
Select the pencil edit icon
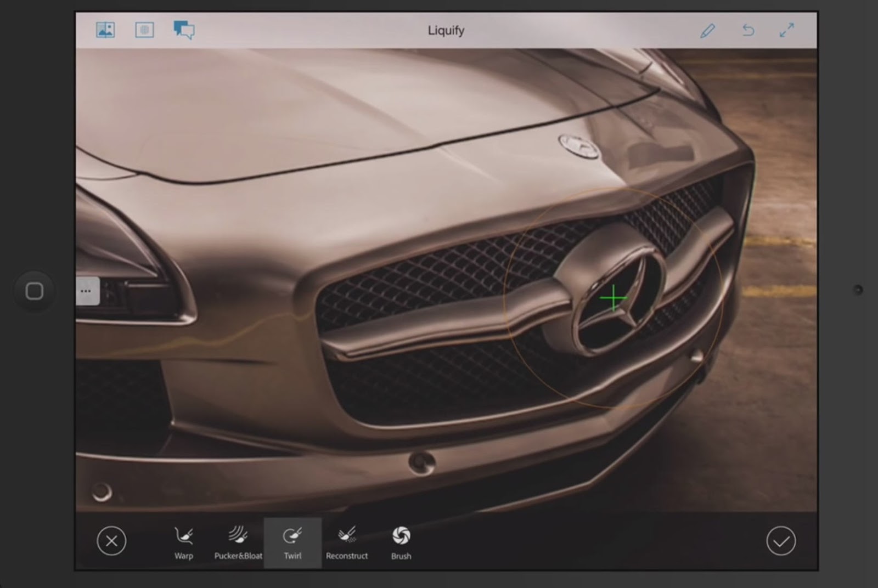point(708,30)
